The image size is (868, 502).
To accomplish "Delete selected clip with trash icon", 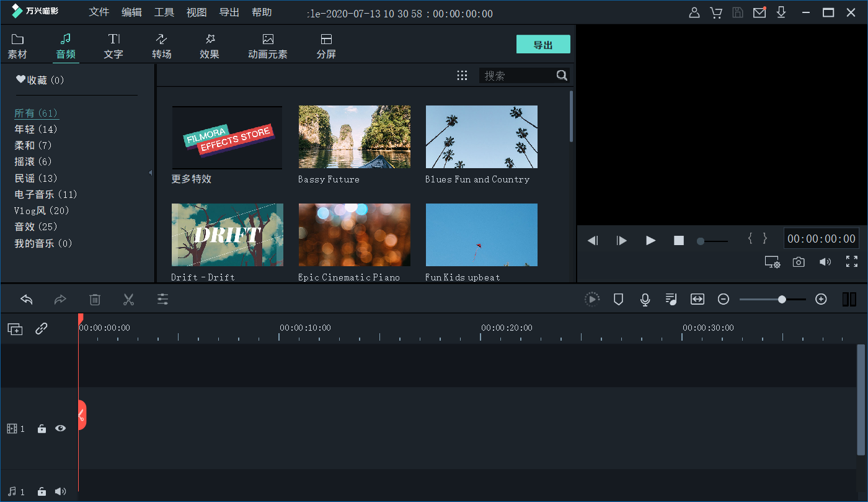I will [95, 300].
